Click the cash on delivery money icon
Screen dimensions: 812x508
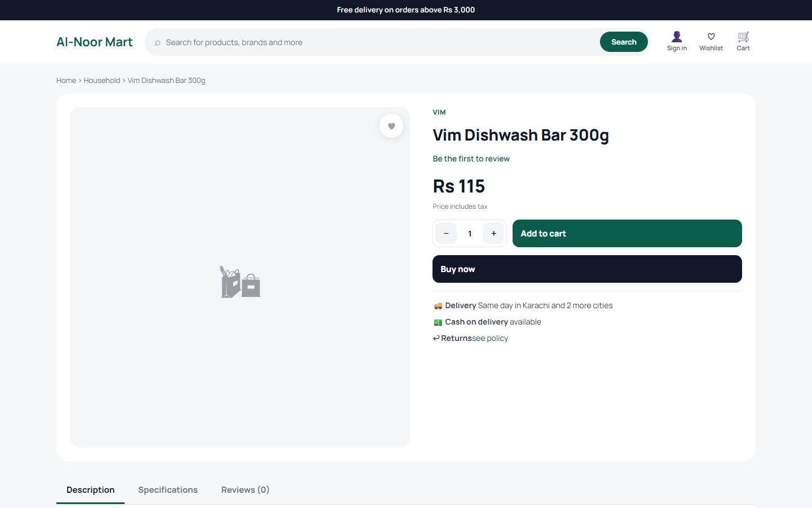pos(438,322)
